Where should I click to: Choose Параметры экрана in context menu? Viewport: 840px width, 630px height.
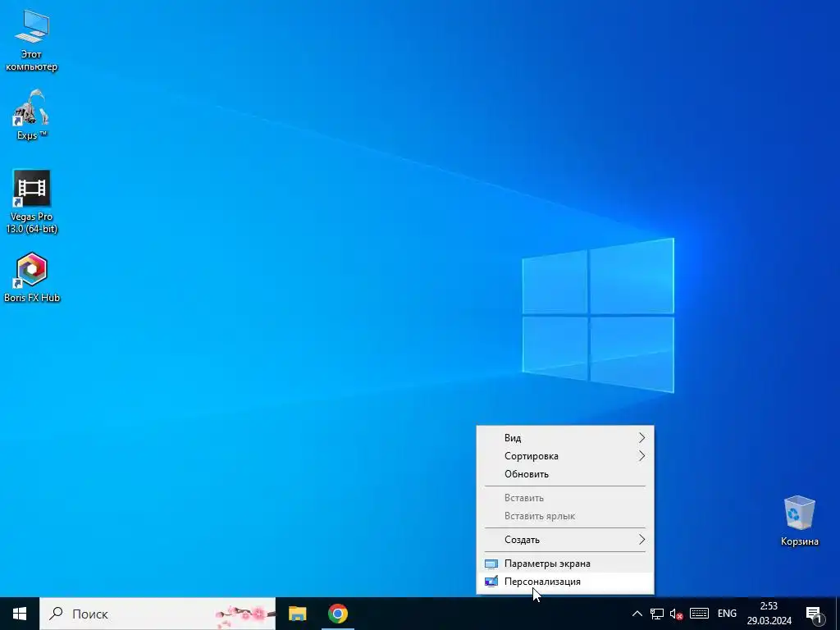tap(565, 564)
